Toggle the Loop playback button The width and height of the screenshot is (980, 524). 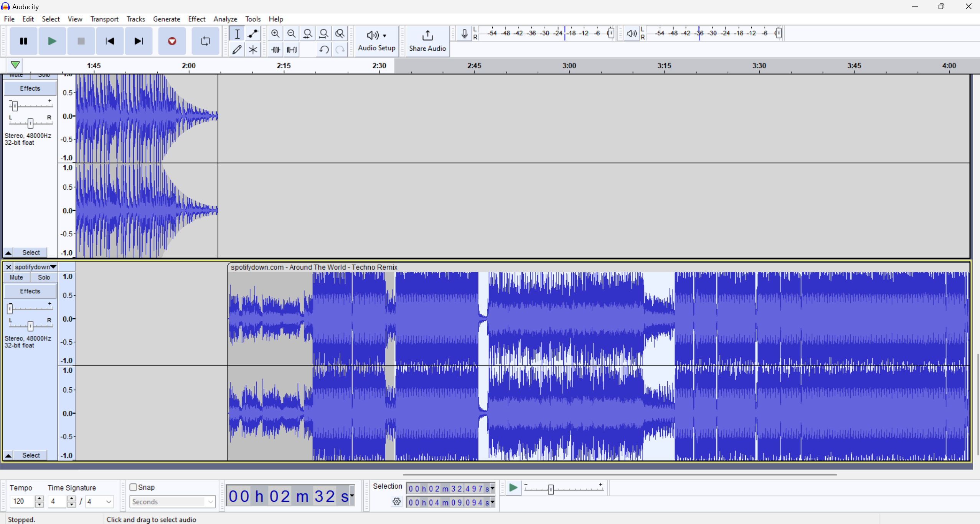(205, 41)
